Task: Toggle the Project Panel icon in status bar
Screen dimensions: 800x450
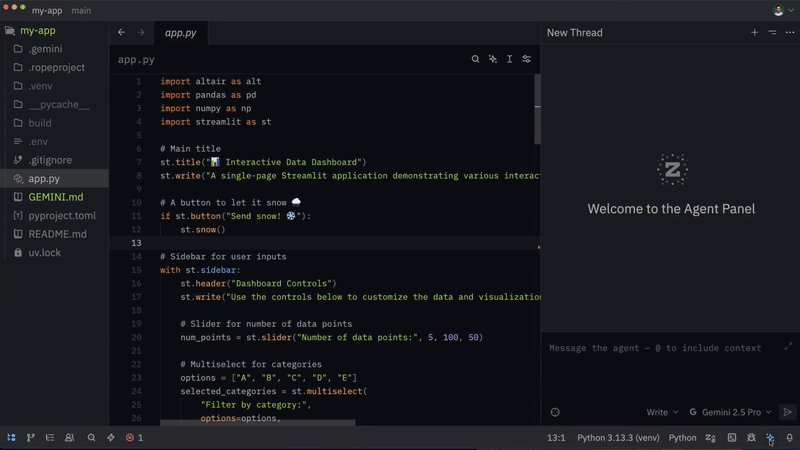Action: [x=11, y=438]
